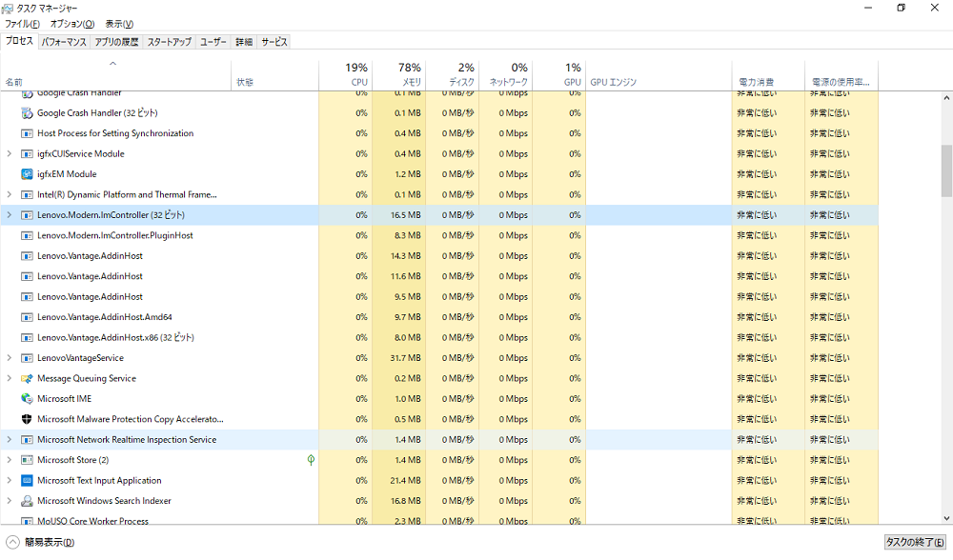Switch to the 詳細 tab
The width and height of the screenshot is (953, 560).
coord(244,42)
